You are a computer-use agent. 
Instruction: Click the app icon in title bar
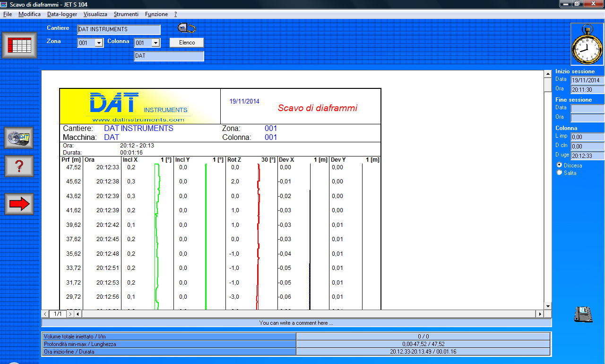point(4,4)
